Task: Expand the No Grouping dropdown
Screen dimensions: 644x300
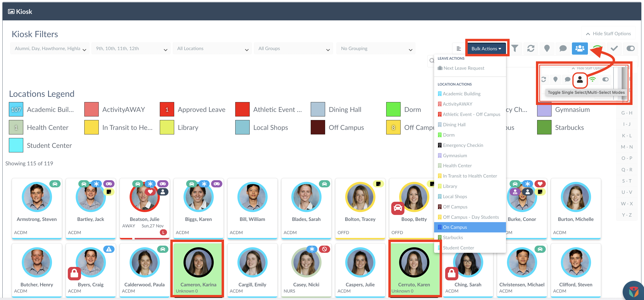Action: pyautogui.click(x=375, y=48)
